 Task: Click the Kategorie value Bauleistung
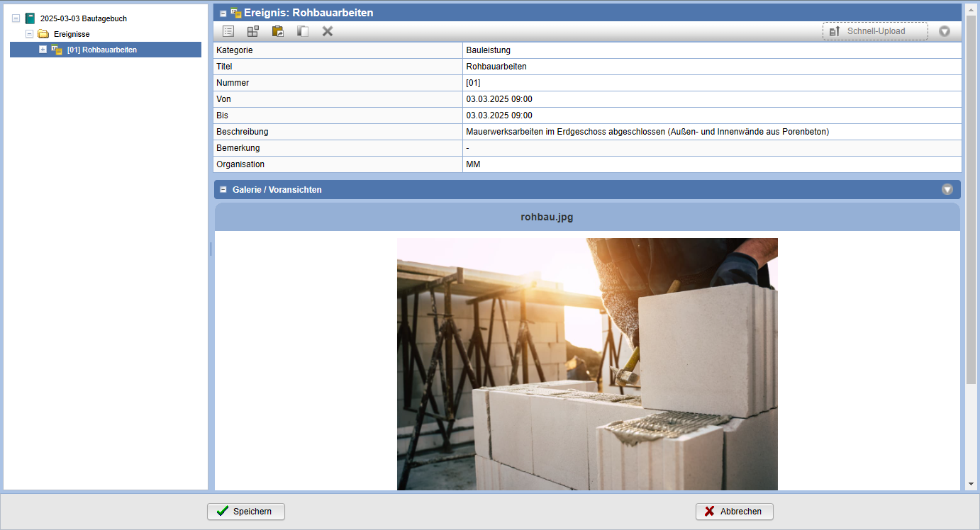click(488, 50)
